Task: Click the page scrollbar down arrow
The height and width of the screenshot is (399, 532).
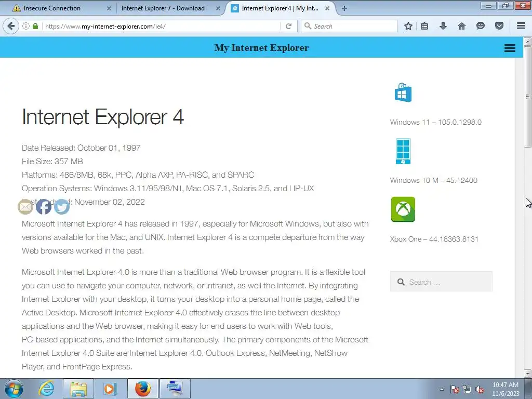Action: point(527,373)
